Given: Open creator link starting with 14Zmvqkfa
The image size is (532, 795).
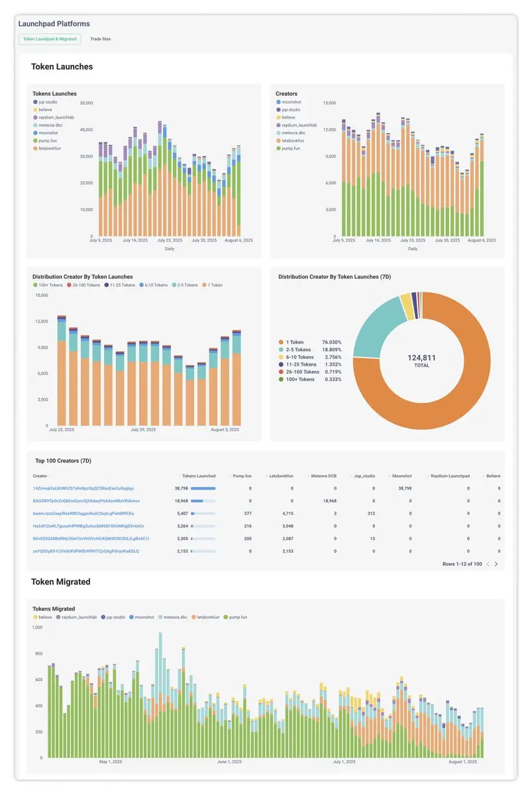Looking at the screenshot, I should 83,488.
